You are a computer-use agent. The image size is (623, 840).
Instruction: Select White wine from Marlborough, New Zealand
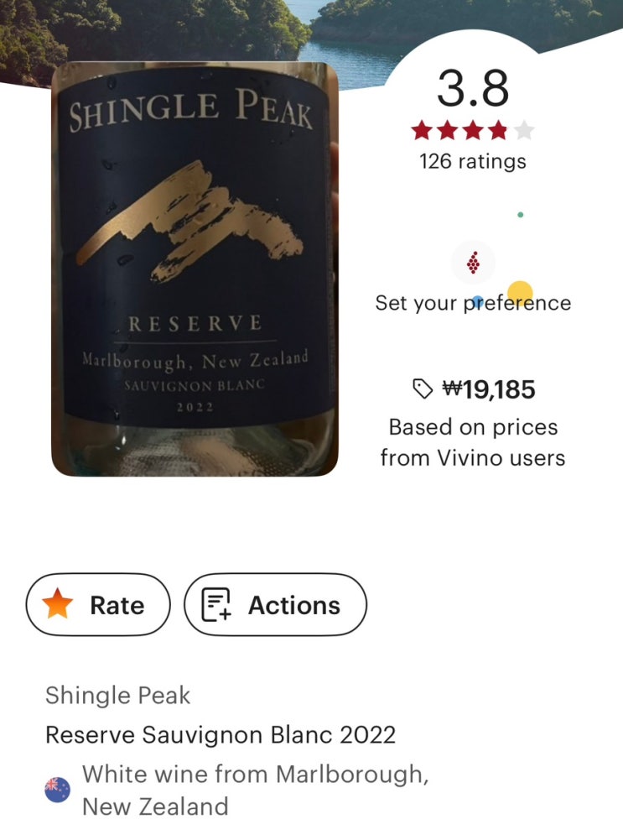[x=255, y=790]
